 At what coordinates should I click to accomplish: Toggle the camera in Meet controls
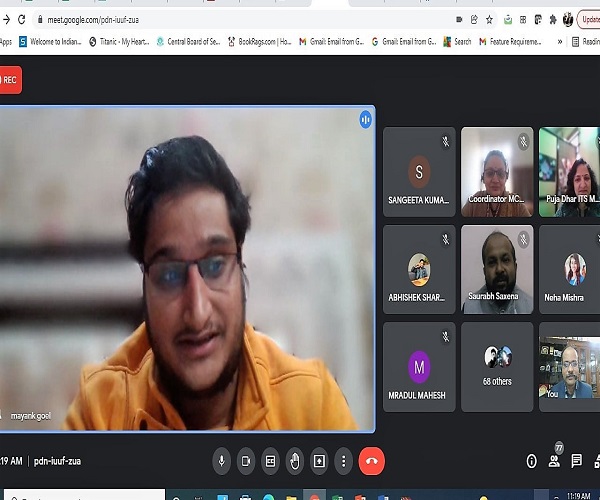(x=246, y=461)
